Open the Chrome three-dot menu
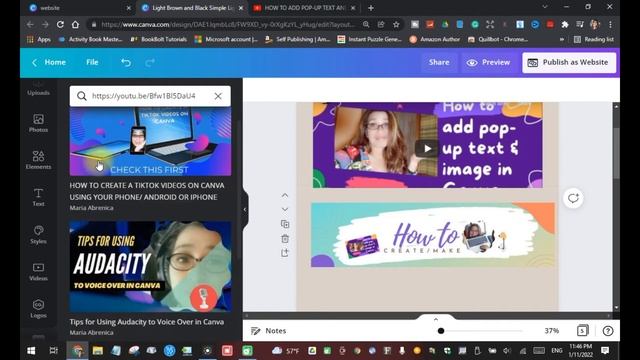Image resolution: width=640 pixels, height=360 pixels. [610, 24]
